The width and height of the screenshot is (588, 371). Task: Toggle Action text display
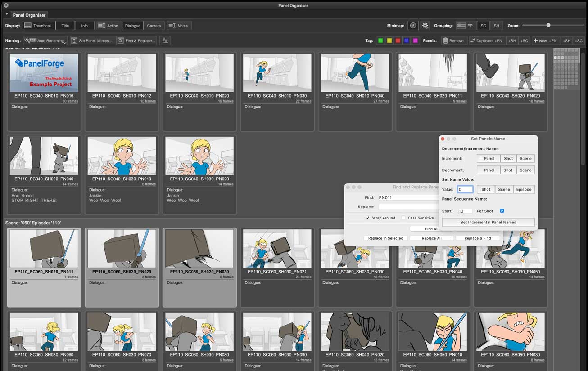coord(108,26)
